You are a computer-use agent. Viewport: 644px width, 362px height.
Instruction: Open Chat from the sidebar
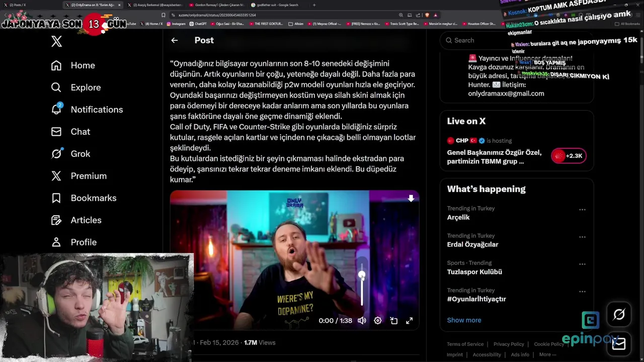[x=70, y=132]
